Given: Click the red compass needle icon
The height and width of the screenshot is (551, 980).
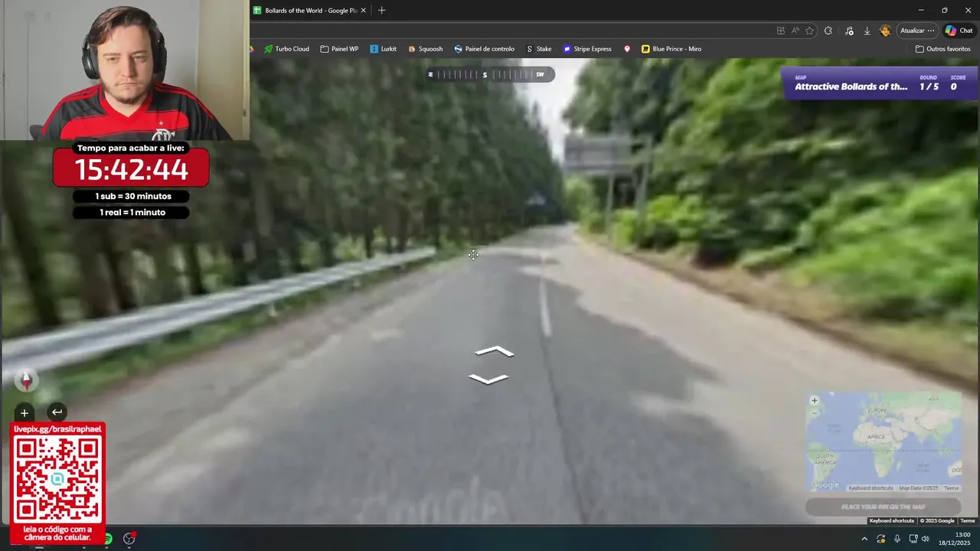Looking at the screenshot, I should [x=26, y=380].
